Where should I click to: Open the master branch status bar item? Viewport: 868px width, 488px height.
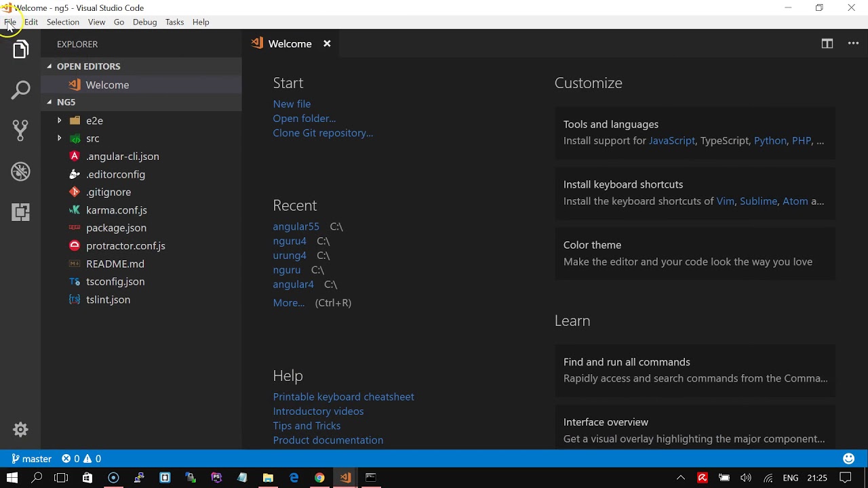pyautogui.click(x=32, y=459)
